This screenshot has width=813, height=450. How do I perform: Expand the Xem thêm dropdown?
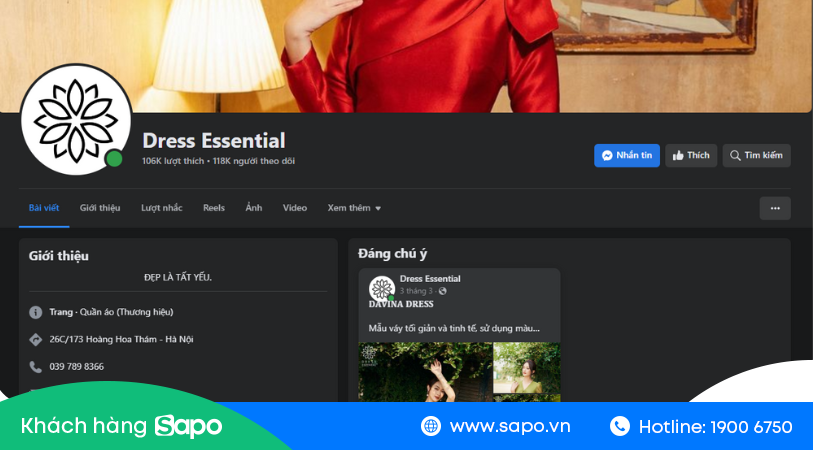tap(354, 208)
